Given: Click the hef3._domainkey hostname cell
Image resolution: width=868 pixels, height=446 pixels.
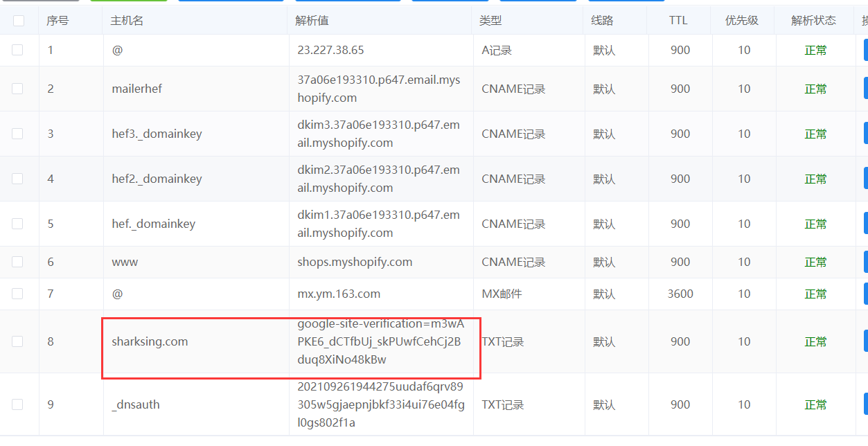Looking at the screenshot, I should [x=157, y=134].
